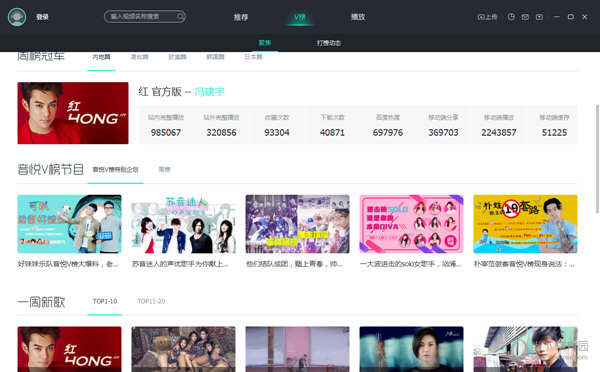600x372 pixels.
Task: Minimize the application window
Action: (557, 17)
